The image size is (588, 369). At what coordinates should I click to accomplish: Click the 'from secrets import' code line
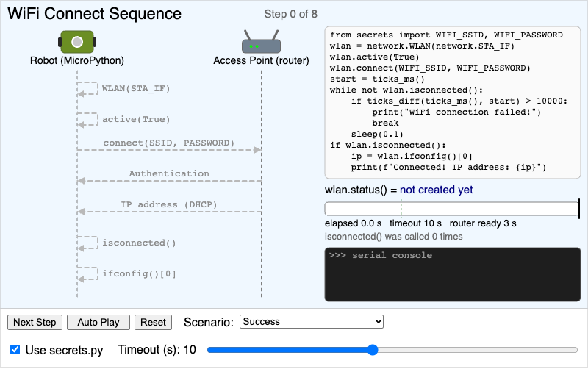coord(446,35)
